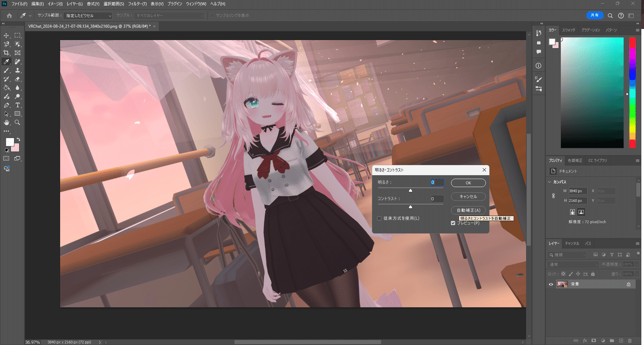Select the Crop tool
The height and width of the screenshot is (345, 644).
(x=6, y=53)
